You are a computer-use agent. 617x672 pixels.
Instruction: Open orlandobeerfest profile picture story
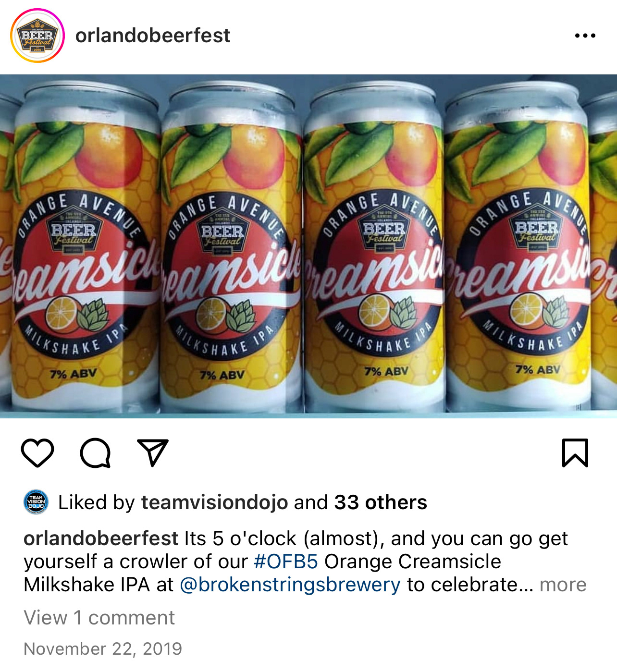click(x=37, y=36)
